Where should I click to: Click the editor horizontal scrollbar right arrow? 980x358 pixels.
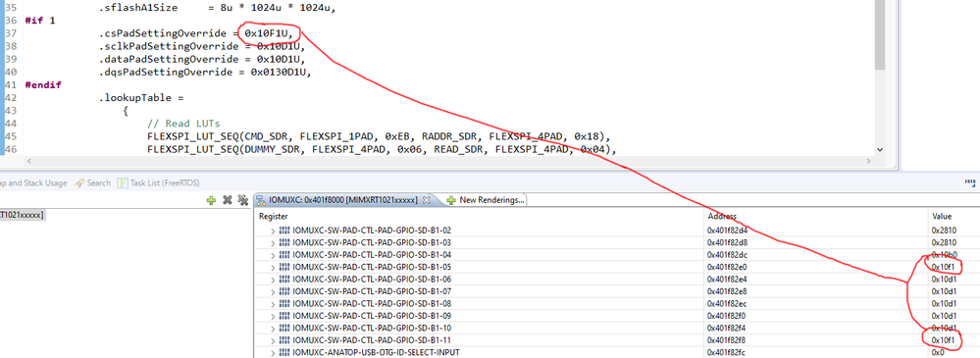868,161
